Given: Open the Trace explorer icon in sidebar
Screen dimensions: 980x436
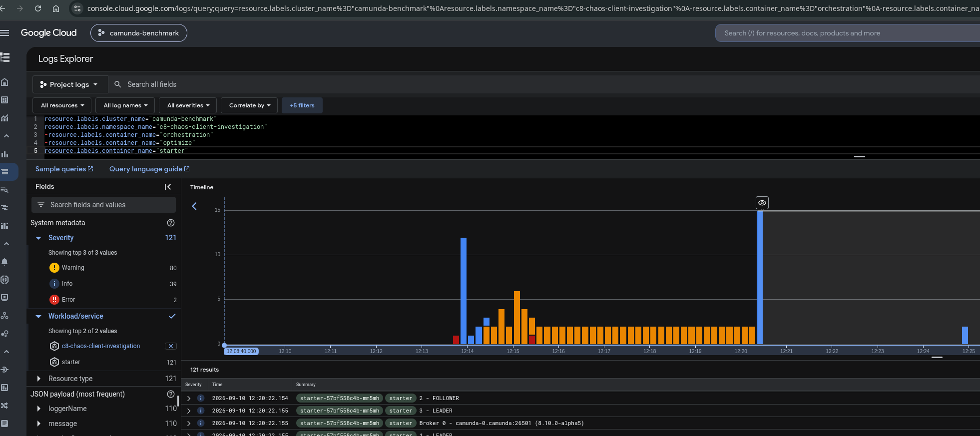Looking at the screenshot, I should [x=5, y=208].
